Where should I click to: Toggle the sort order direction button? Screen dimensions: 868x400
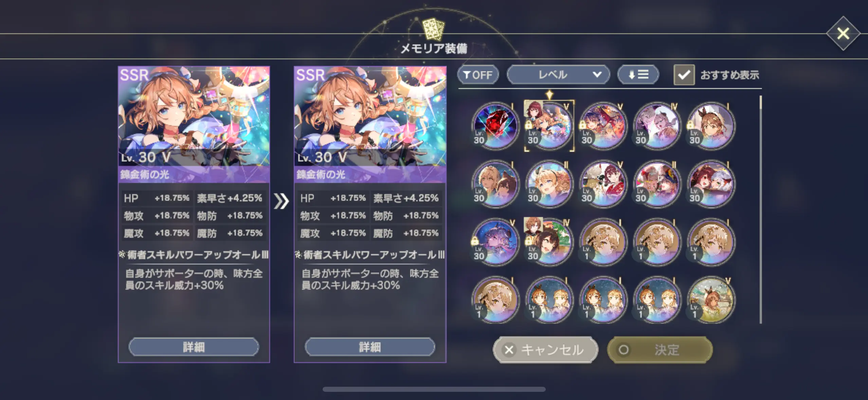tap(638, 75)
